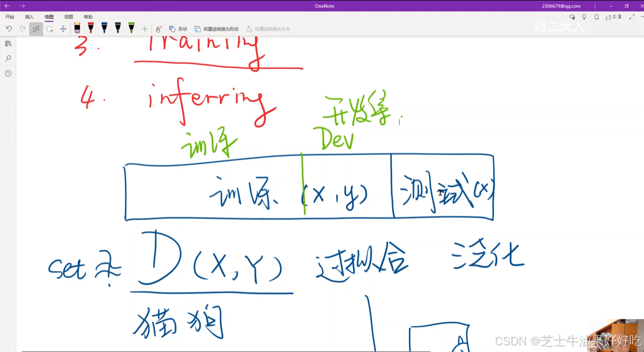Select the red pen swatch
This screenshot has height=352, width=644.
point(91,28)
